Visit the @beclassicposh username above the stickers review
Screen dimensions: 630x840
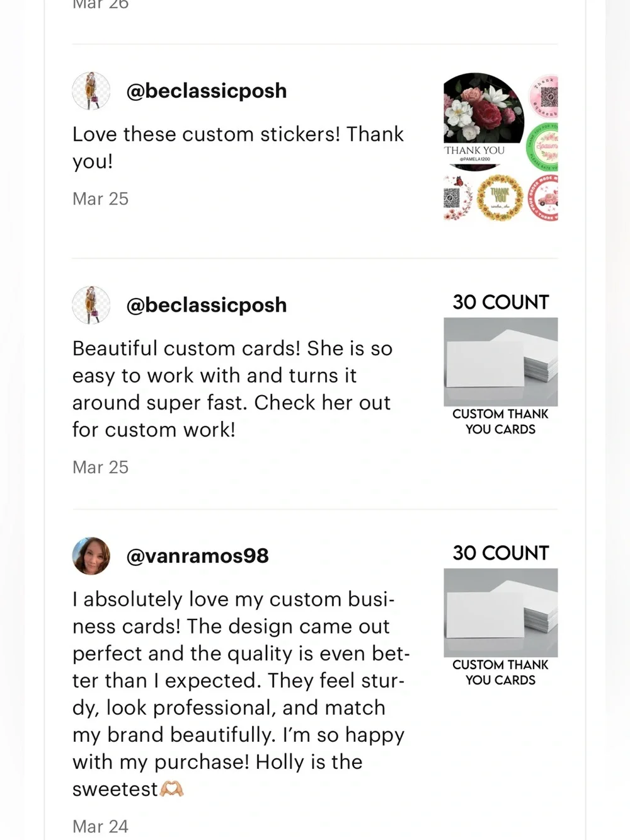207,91
